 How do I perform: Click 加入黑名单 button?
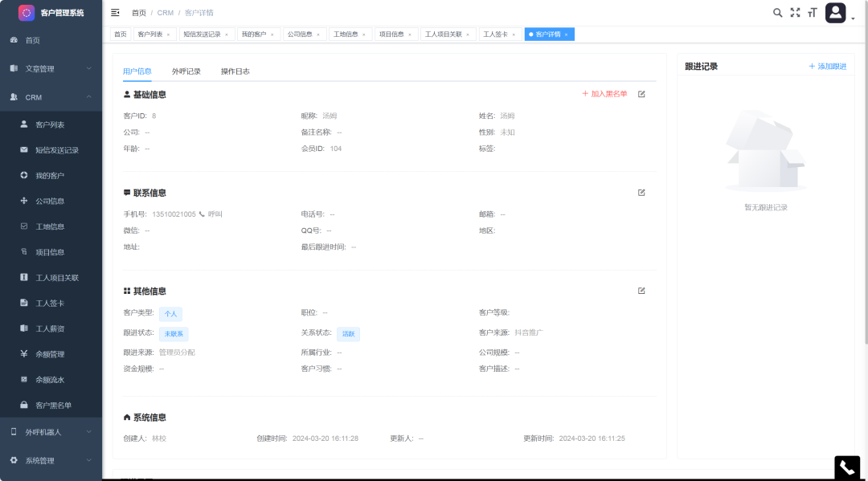click(x=604, y=94)
